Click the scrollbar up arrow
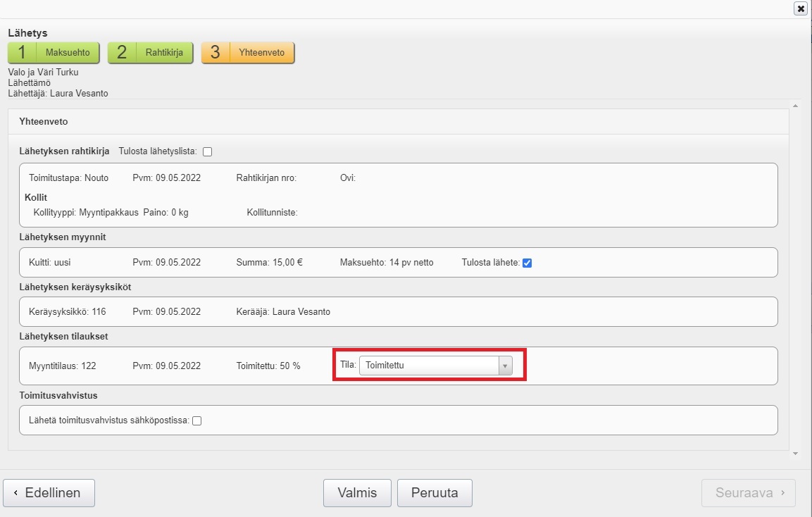 pyautogui.click(x=795, y=106)
